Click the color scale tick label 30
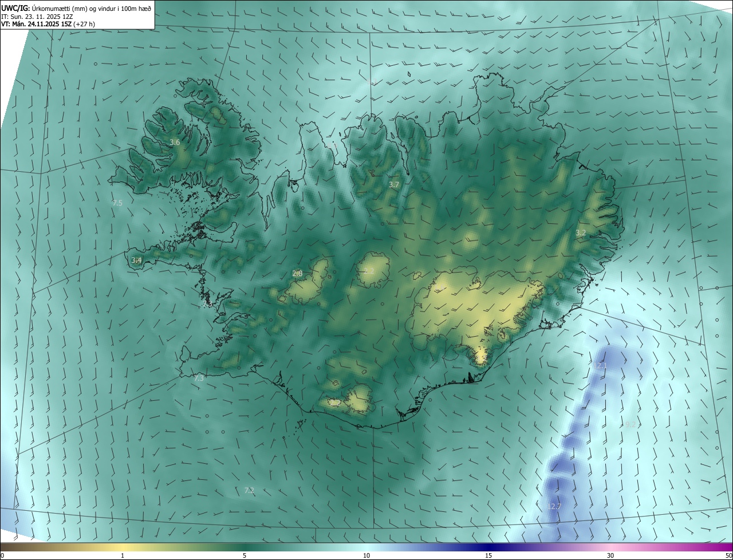733x560 pixels. [x=610, y=555]
